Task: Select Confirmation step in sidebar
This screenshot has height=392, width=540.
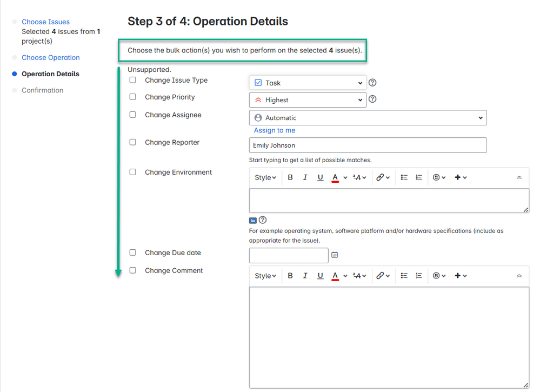Action: 42,90
